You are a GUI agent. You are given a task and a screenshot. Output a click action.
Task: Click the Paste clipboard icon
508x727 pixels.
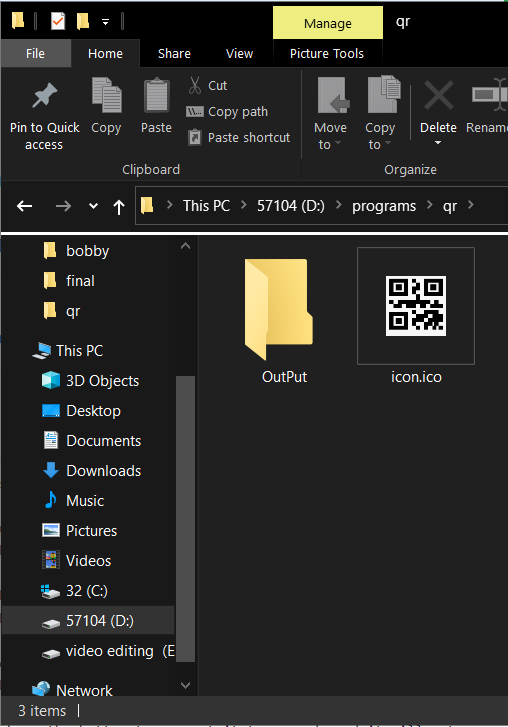[157, 96]
